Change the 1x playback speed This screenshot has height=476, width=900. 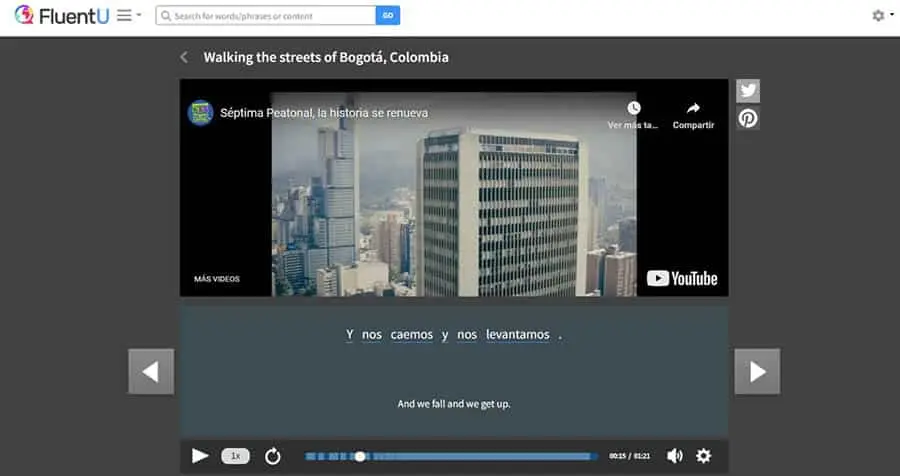click(235, 456)
